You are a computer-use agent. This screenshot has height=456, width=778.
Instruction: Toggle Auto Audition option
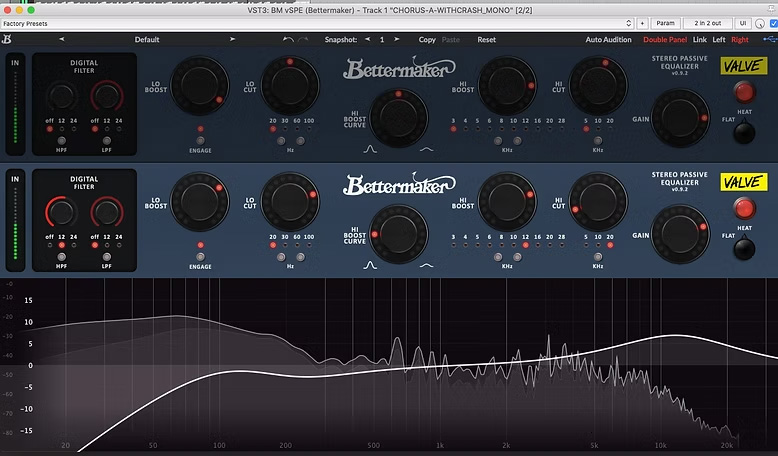point(608,39)
